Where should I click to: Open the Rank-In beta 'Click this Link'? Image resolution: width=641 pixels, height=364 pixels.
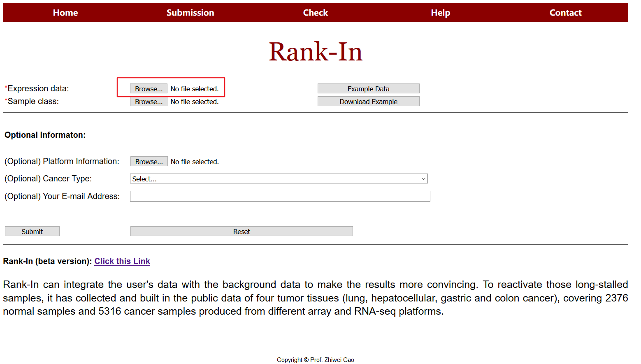[122, 261]
